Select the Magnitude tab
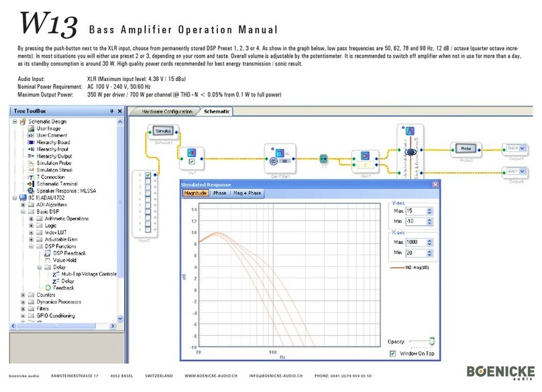This screenshot has width=542, height=392. point(195,193)
